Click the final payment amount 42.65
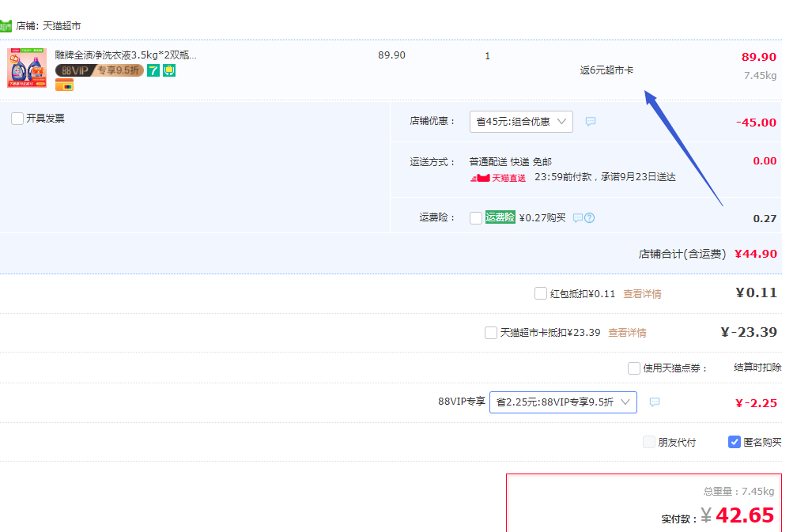The image size is (812, 532). click(x=745, y=515)
